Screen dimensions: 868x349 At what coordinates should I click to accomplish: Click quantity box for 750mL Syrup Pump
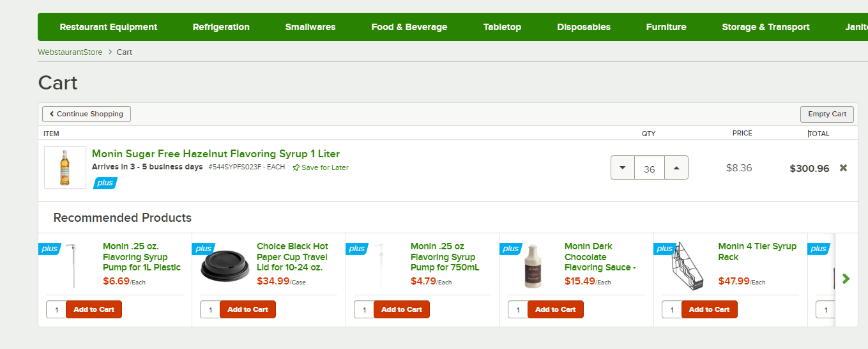(364, 309)
